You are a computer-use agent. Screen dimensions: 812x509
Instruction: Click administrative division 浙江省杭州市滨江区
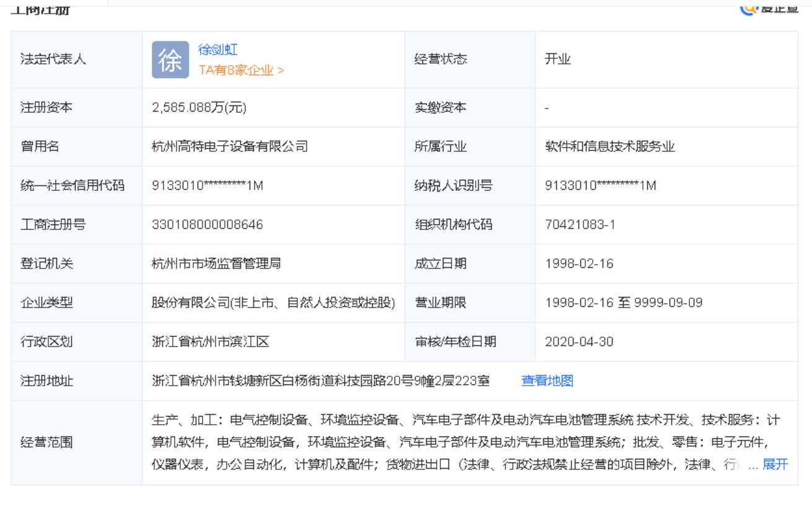point(211,342)
